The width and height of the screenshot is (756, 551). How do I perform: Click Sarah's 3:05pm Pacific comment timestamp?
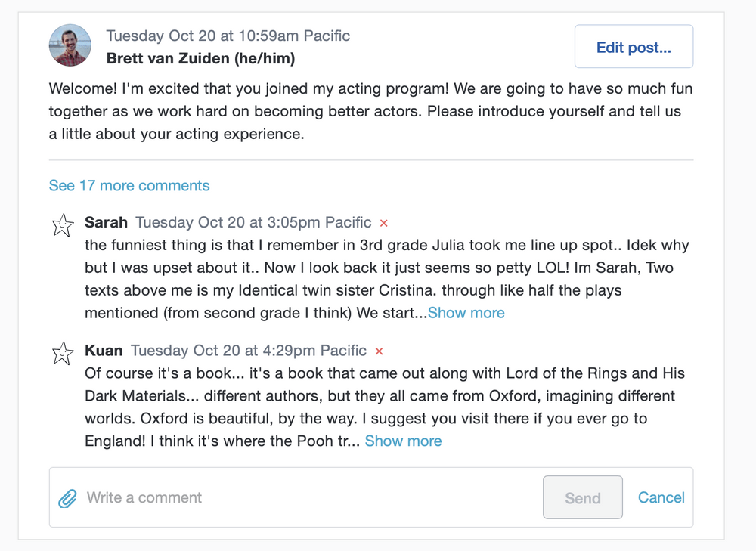253,222
